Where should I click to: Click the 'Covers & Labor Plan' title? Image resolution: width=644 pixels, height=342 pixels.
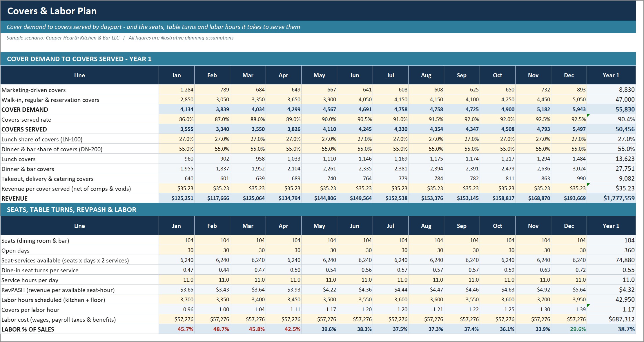(52, 11)
